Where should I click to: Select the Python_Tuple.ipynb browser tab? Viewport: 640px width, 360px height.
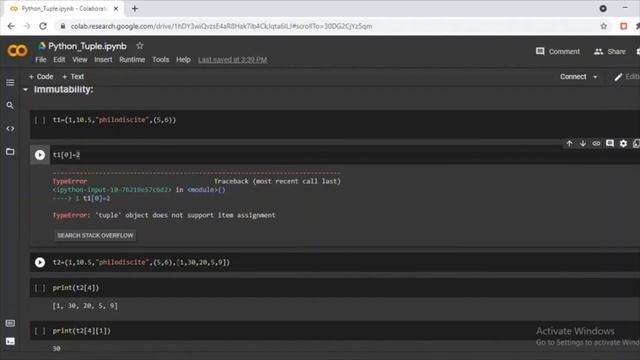[64, 9]
